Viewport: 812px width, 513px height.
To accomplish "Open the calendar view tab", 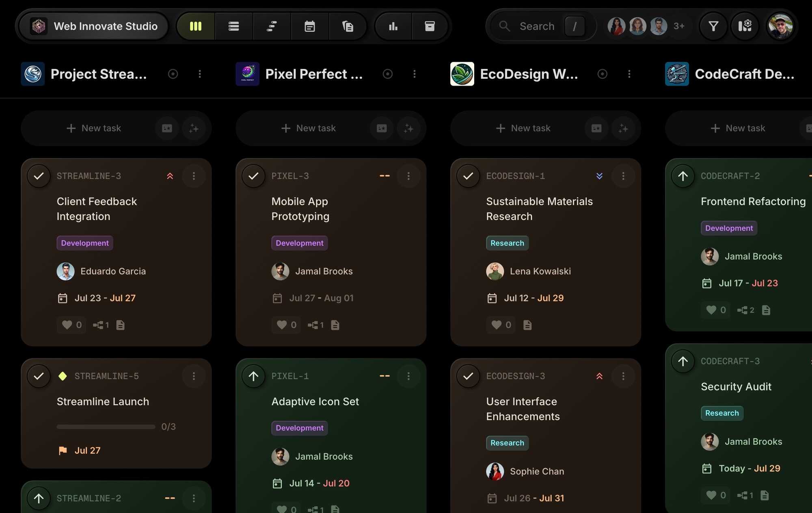I will pyautogui.click(x=310, y=26).
